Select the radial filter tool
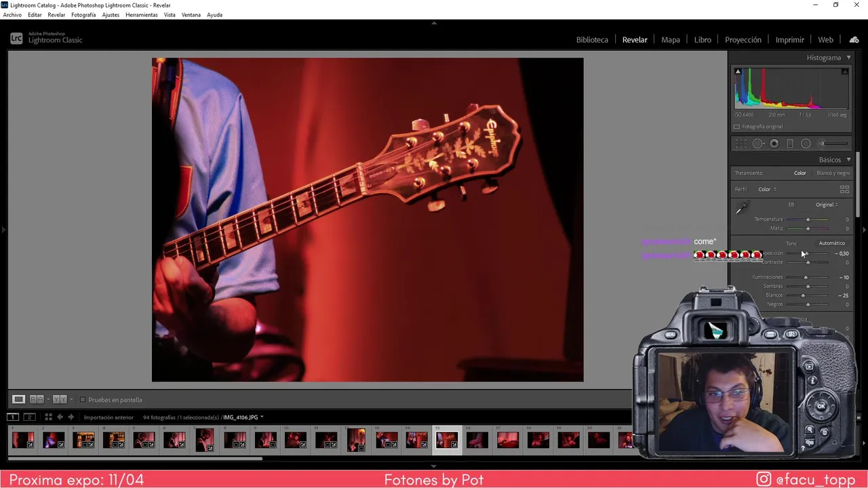Image resolution: width=868 pixels, height=488 pixels. (x=806, y=144)
